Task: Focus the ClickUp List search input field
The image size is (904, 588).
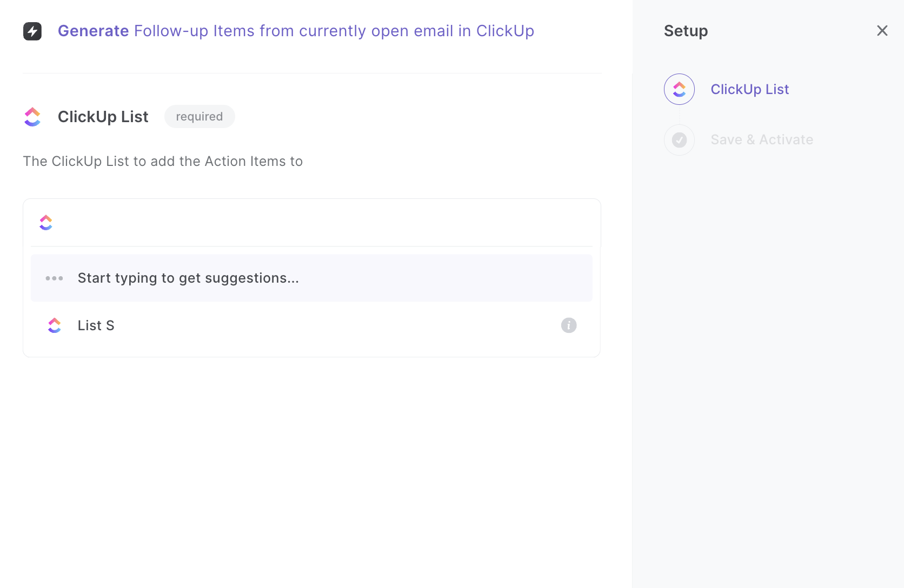Action: coord(312,223)
